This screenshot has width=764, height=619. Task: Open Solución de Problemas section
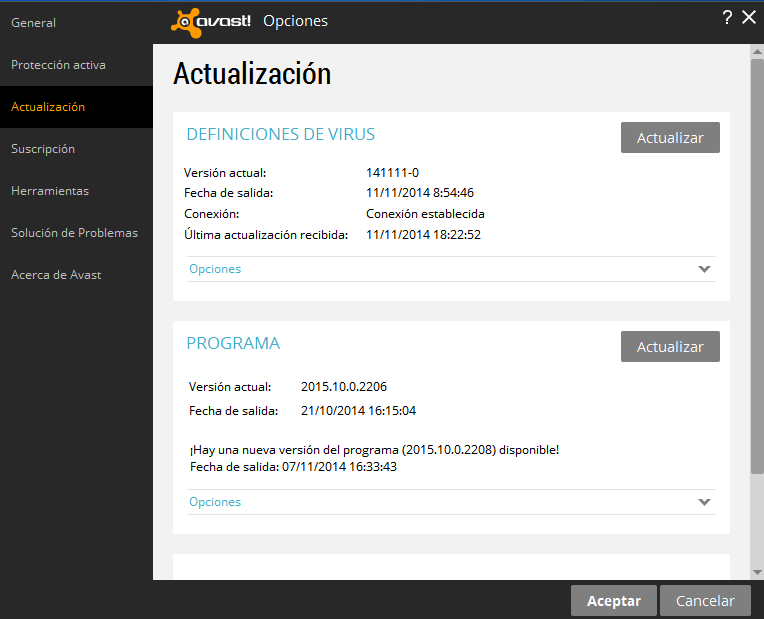coord(75,232)
